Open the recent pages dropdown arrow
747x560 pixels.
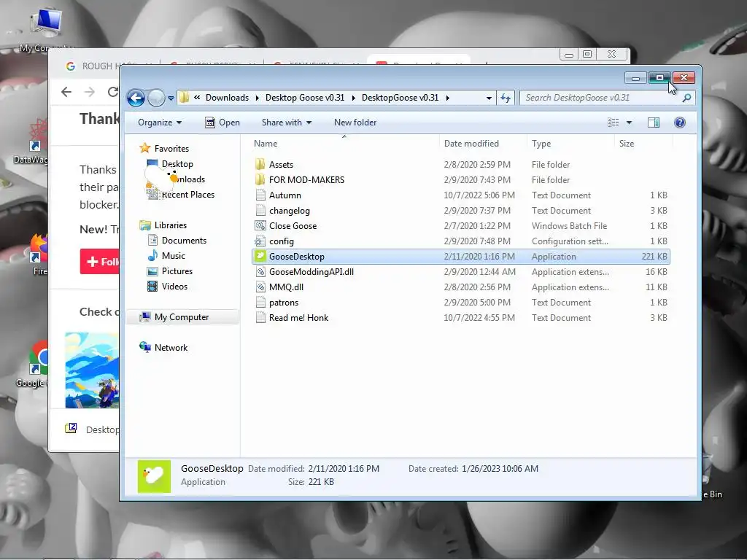coord(171,98)
